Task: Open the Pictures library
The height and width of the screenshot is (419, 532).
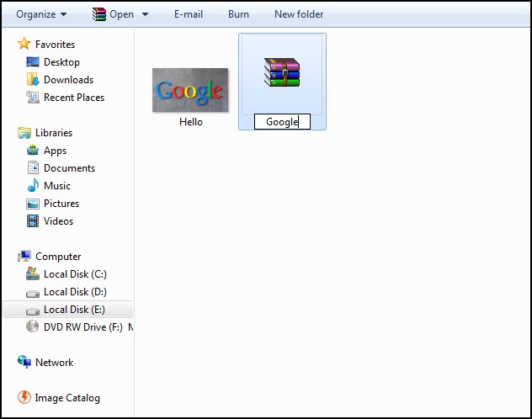Action: tap(61, 204)
